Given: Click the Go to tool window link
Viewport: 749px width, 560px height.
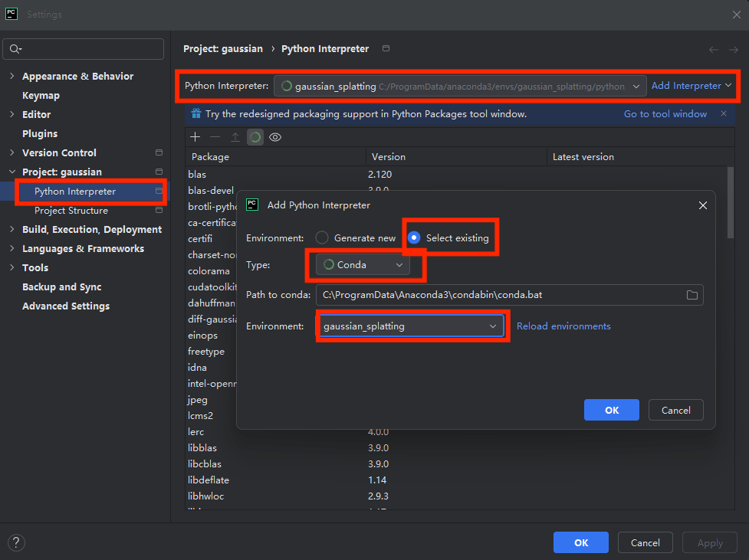Looking at the screenshot, I should [665, 113].
